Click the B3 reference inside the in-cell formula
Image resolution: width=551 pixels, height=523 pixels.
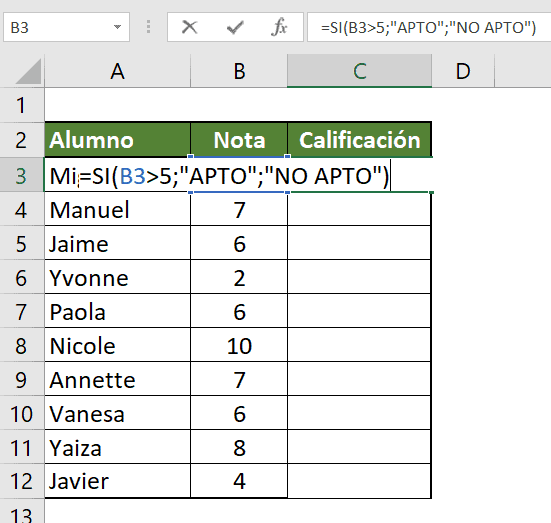132,176
